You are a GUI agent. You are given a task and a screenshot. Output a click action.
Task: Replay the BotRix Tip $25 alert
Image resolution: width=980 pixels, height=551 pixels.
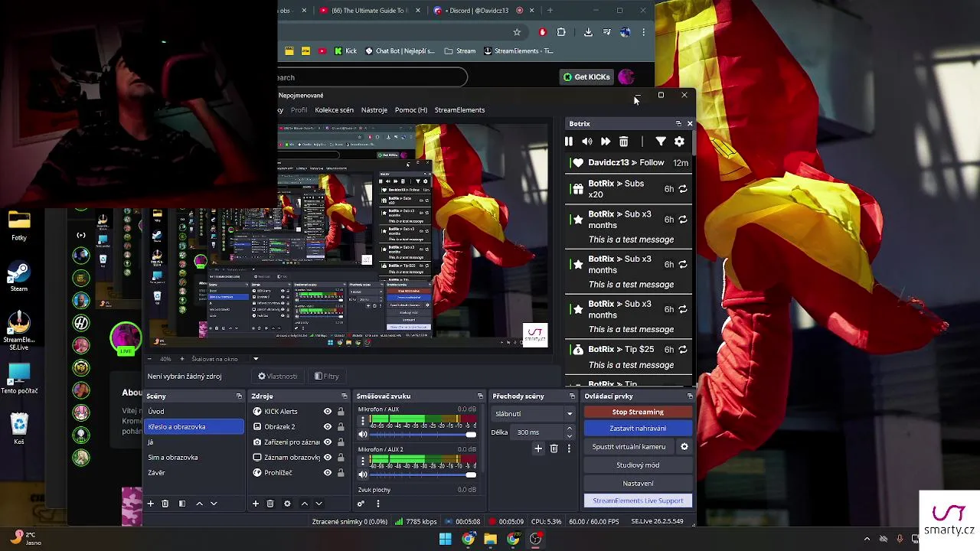[x=683, y=350]
